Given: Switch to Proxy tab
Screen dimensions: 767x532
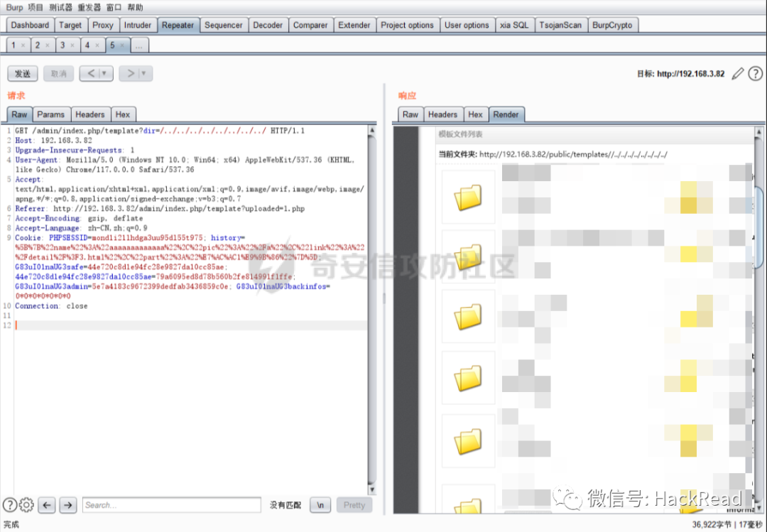Looking at the screenshot, I should click(103, 25).
